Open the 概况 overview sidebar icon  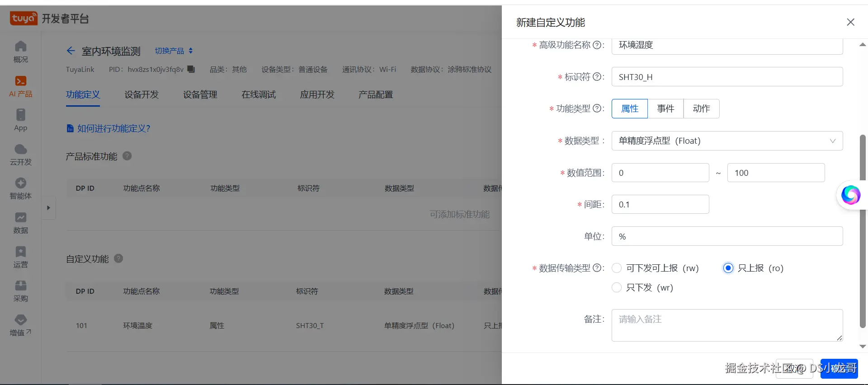tap(21, 52)
